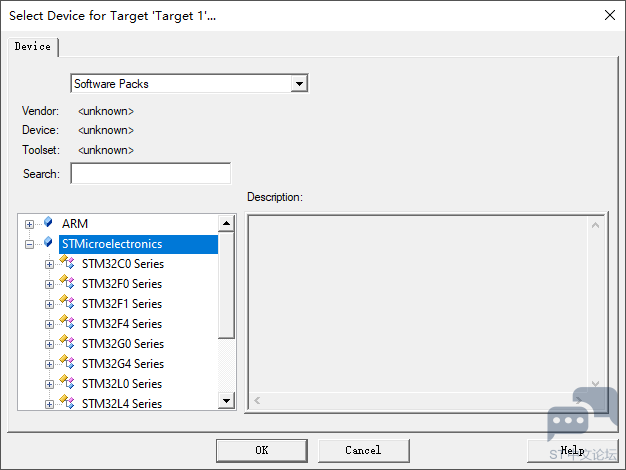The height and width of the screenshot is (470, 626).
Task: Click the STM32F4 Series family icon
Action: (67, 322)
